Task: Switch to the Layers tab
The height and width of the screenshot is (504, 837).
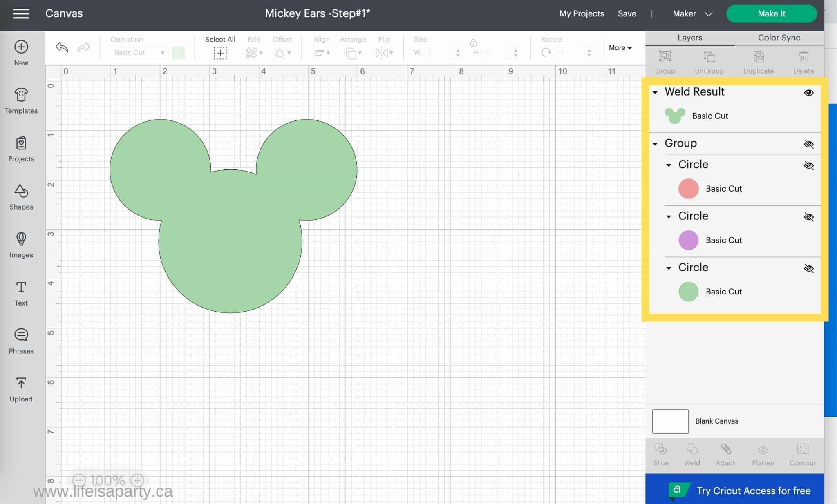Action: point(690,38)
